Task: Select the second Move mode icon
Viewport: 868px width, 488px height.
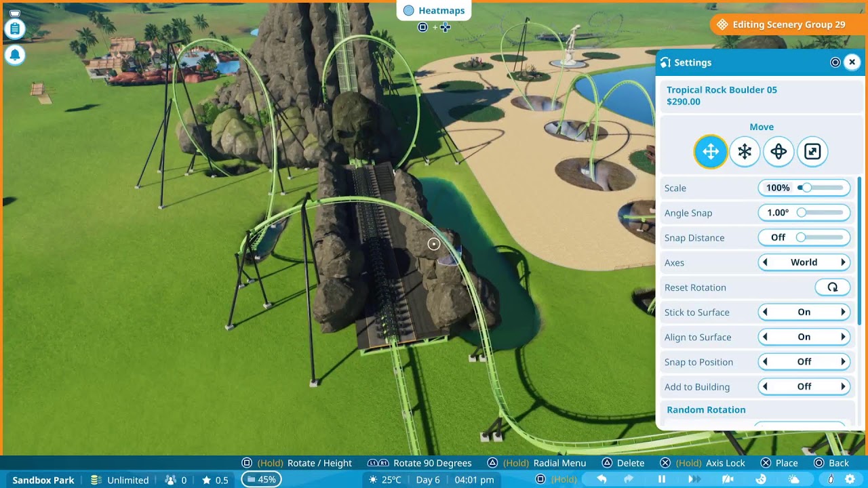Action: click(745, 151)
